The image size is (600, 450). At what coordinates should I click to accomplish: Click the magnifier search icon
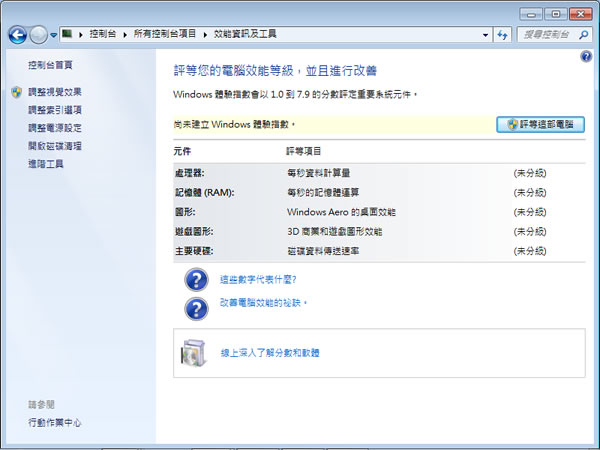584,35
